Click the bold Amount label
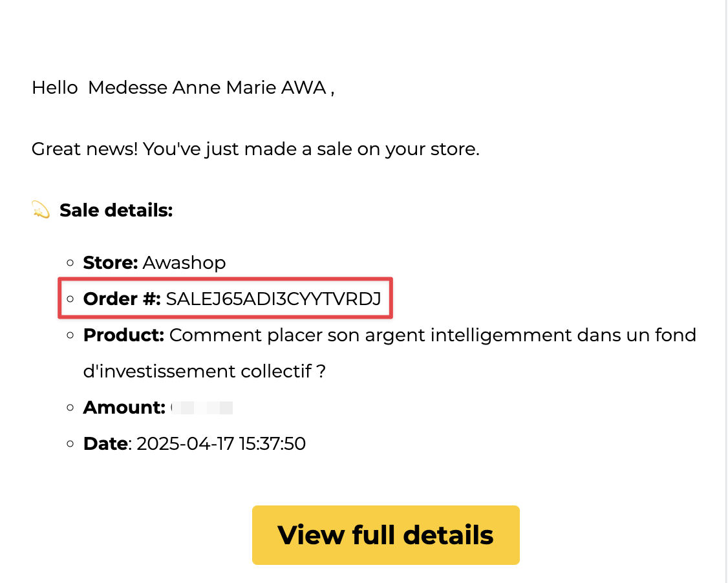Screen dimensions: 728x583 (124, 408)
